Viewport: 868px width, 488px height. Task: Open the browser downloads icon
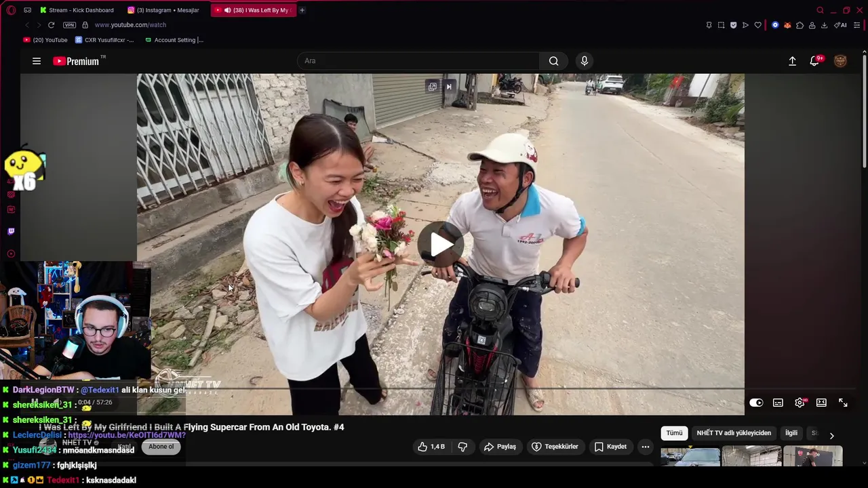[824, 25]
